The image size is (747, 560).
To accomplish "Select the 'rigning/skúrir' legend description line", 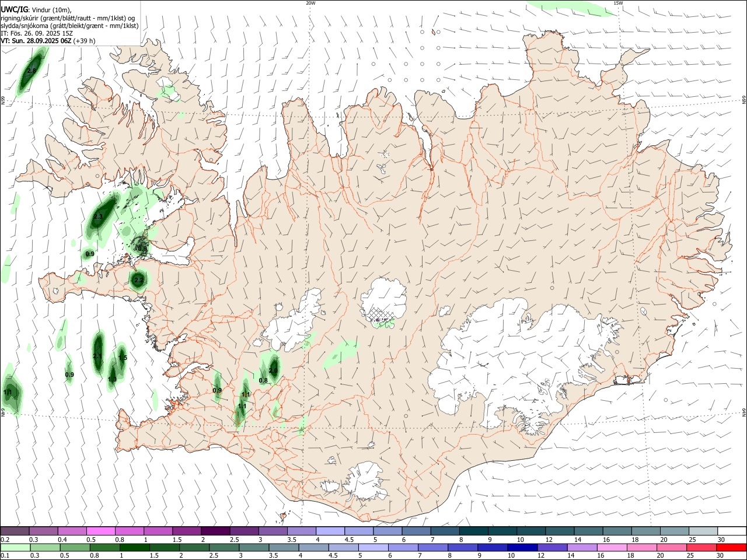I will point(68,18).
